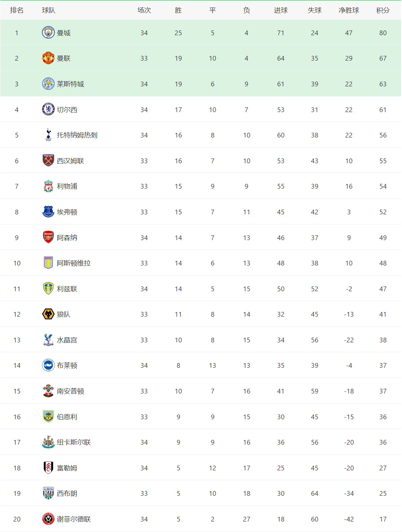The image size is (402, 532).
Task: Select the Chelsea badge icon
Action: click(x=48, y=109)
